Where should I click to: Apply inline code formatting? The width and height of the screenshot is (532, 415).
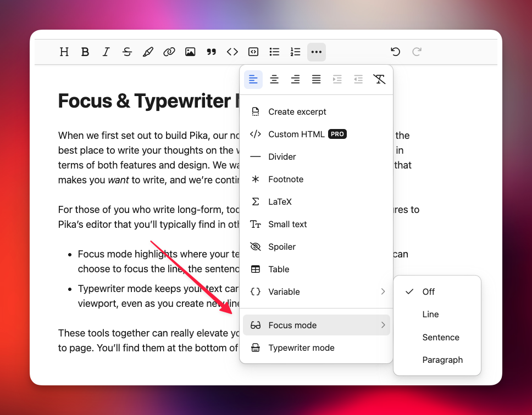click(x=232, y=52)
